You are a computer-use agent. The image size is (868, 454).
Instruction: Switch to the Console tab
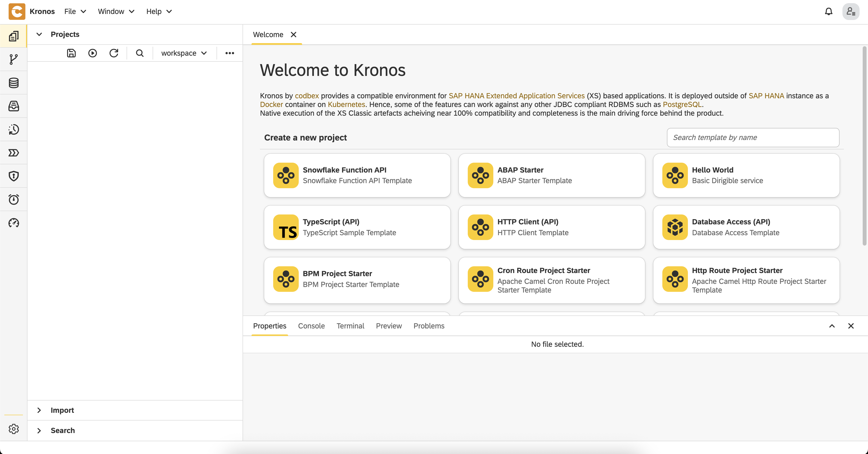[311, 326]
